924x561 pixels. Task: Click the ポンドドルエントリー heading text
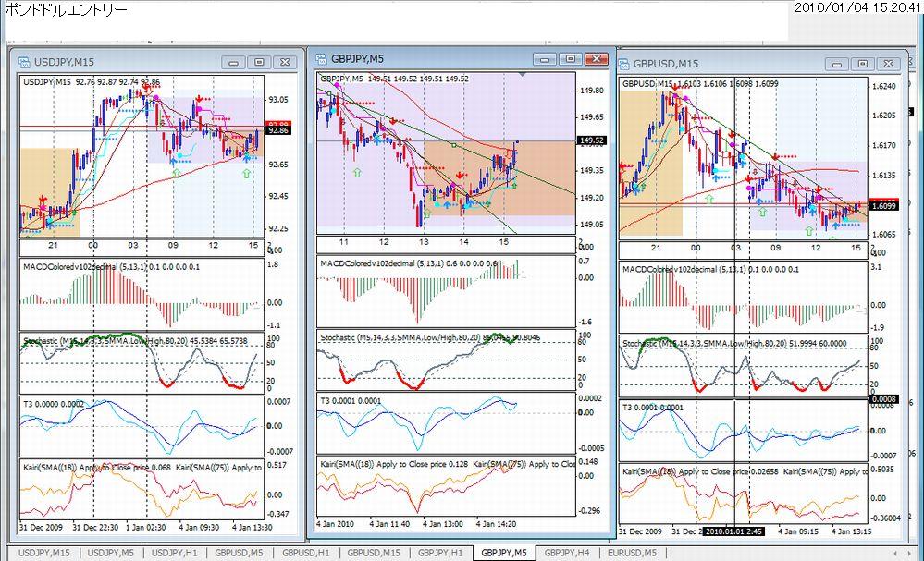click(65, 10)
